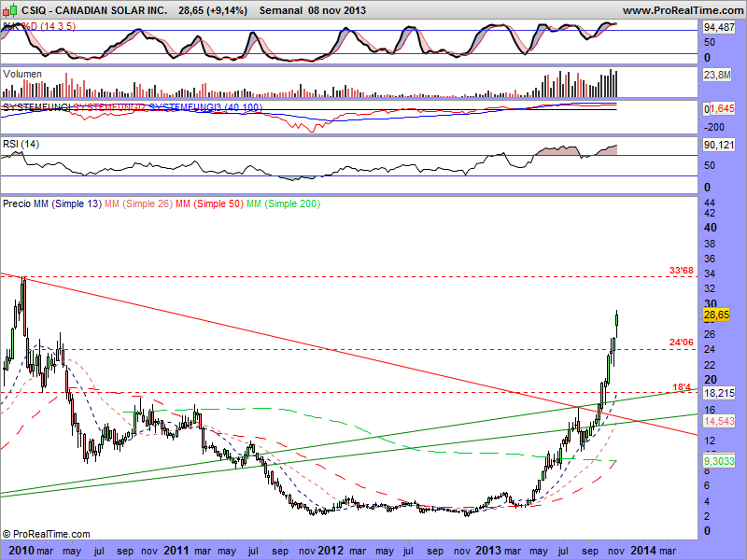Click the 24'06 resistance level label

682,343
